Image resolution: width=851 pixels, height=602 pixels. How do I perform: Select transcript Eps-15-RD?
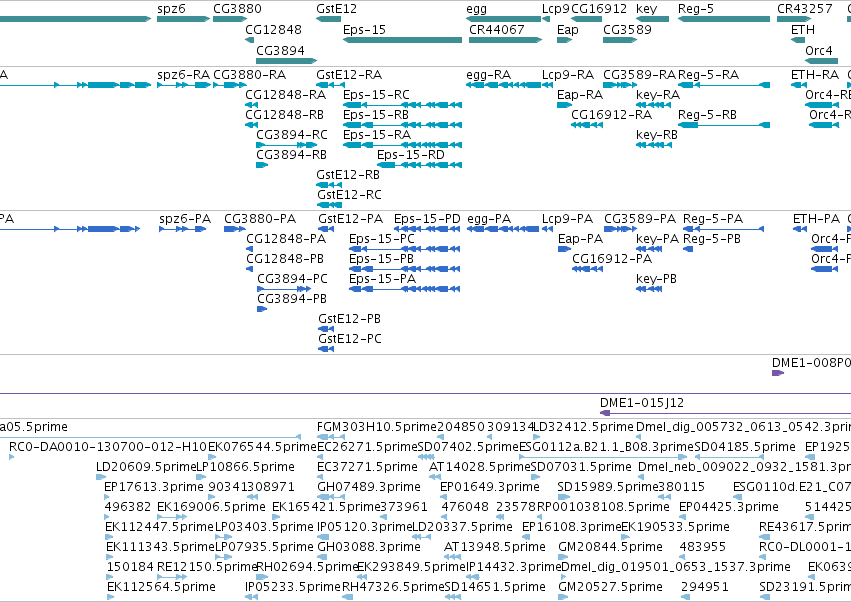point(420,165)
